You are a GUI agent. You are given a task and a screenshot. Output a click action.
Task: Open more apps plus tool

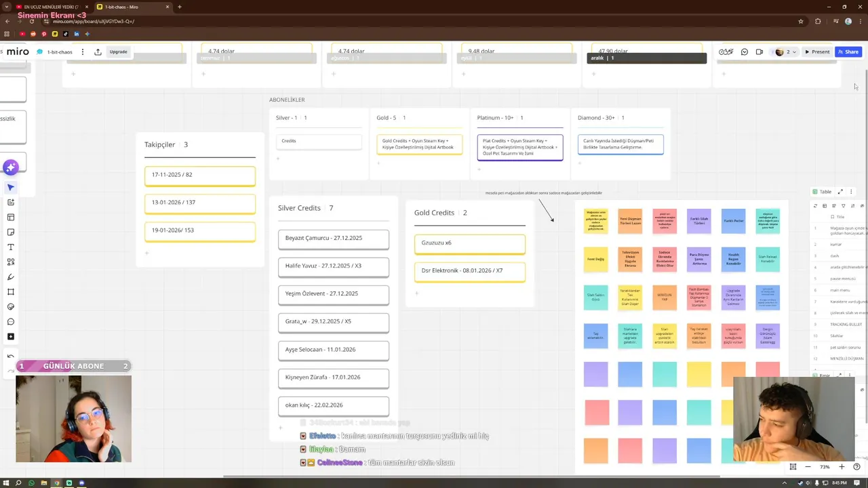click(x=11, y=336)
